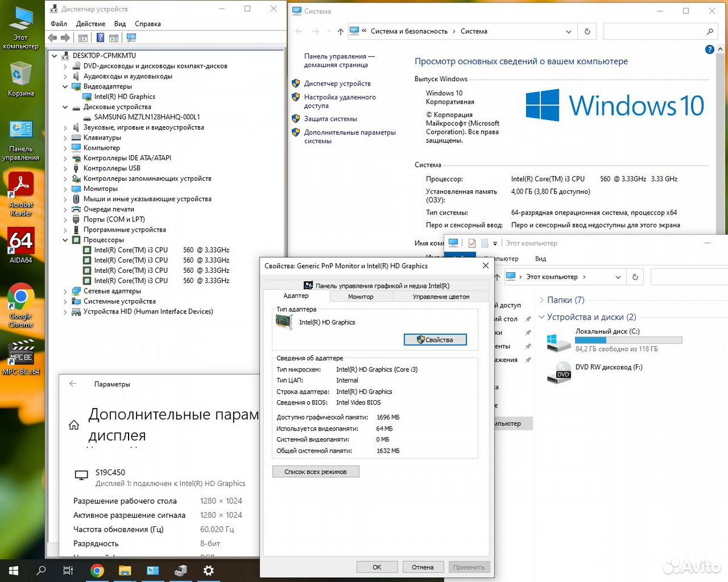Viewport: 728px width, 582px height.
Task: Open the Справка menu in Device Manager
Action: click(148, 24)
